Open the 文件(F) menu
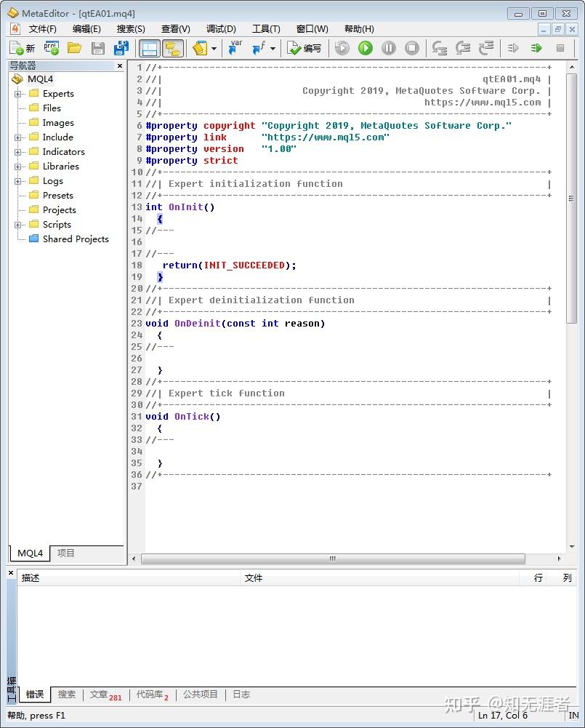The height and width of the screenshot is (728, 585). point(42,29)
